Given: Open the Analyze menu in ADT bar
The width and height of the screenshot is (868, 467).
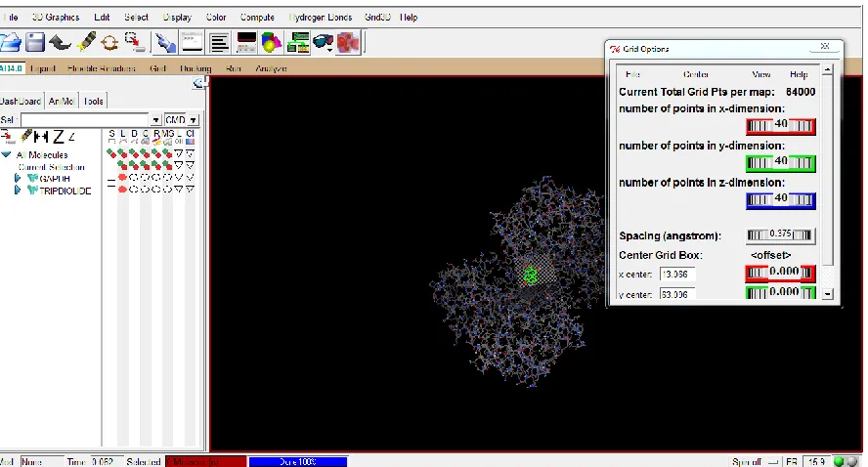Looking at the screenshot, I should pyautogui.click(x=271, y=68).
